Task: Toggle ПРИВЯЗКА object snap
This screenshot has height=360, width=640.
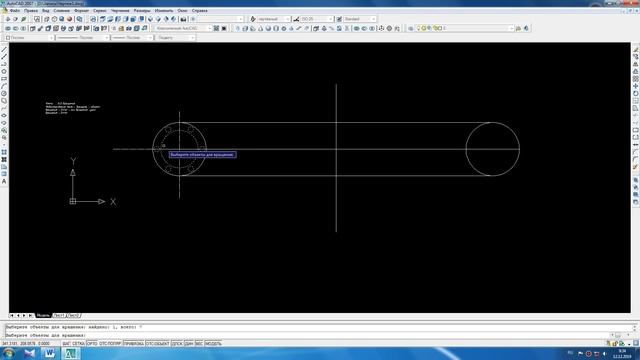Action: click(134, 344)
